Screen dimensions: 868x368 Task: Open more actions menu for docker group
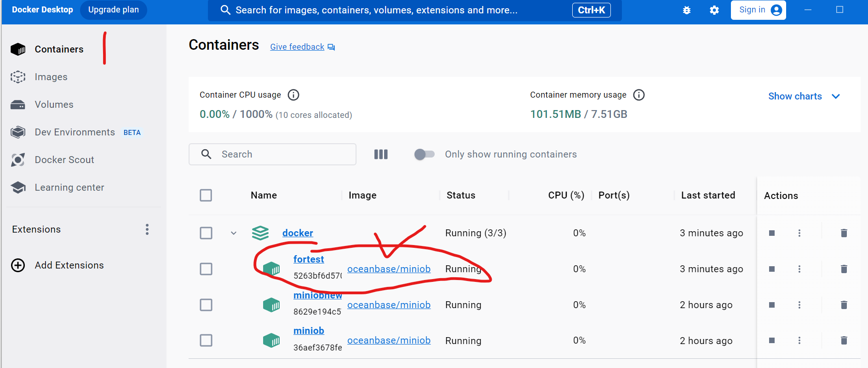click(x=799, y=233)
